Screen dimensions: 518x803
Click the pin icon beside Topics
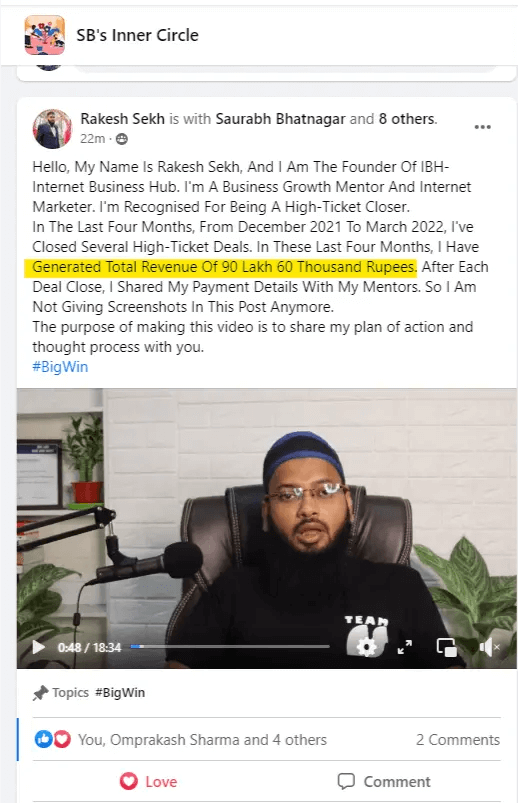point(40,693)
